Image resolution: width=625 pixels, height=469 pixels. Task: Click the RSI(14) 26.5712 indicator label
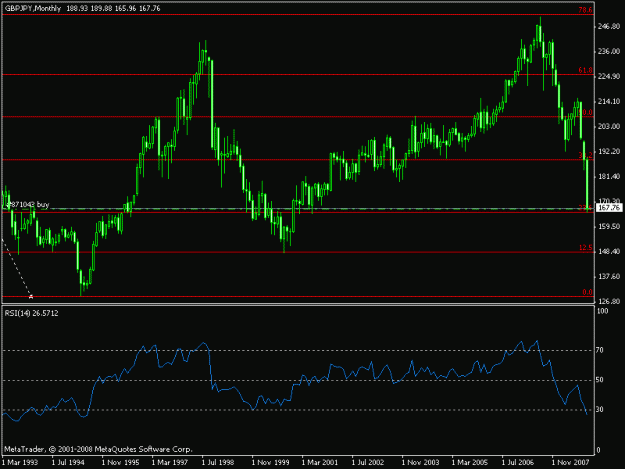pyautogui.click(x=31, y=313)
